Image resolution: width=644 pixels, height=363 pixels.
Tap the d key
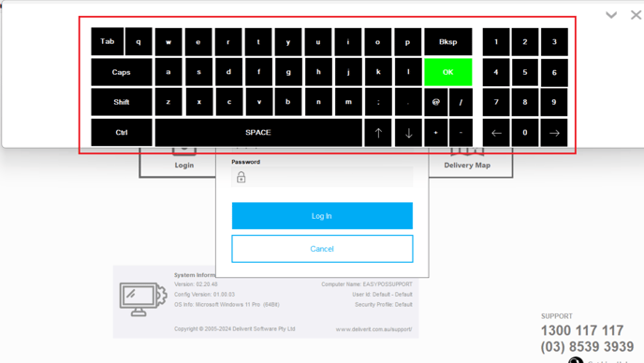pyautogui.click(x=228, y=72)
